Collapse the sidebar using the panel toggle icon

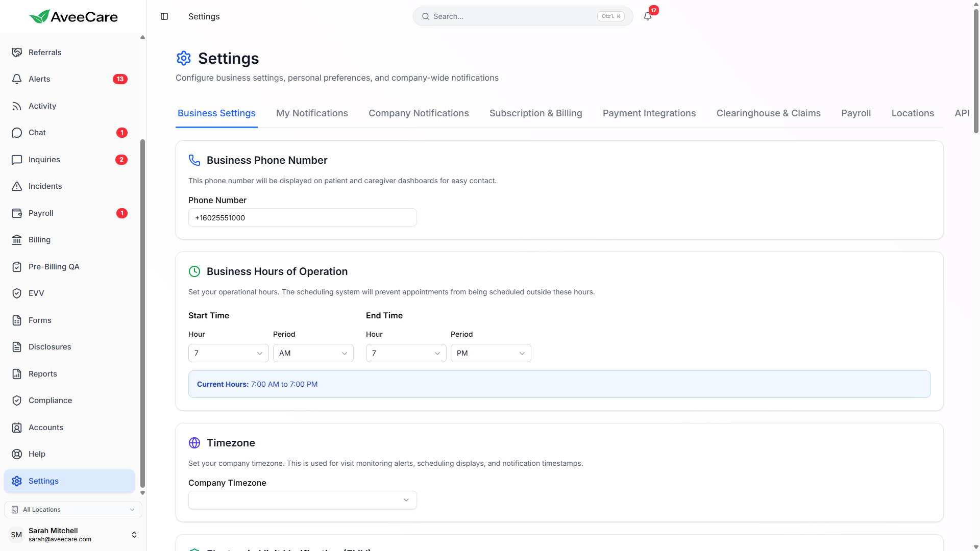coord(164,16)
